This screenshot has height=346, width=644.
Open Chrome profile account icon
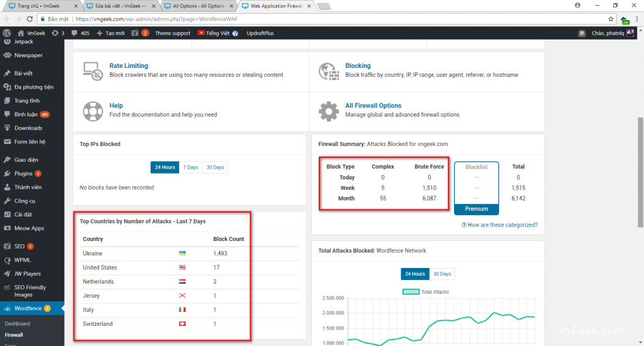pos(577,5)
